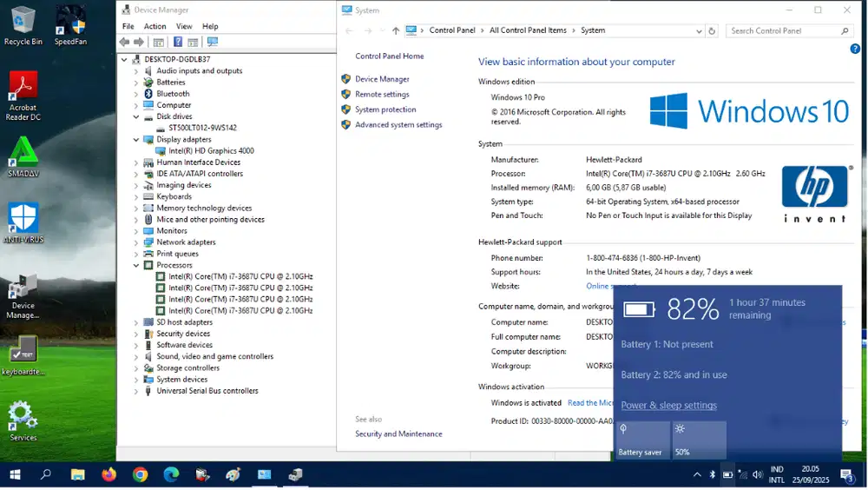Click Advanced system settings link
The image size is (868, 490).
[x=398, y=125]
